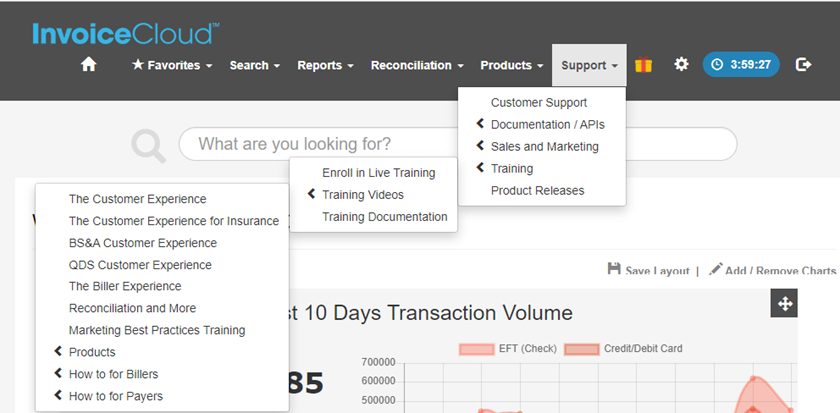This screenshot has height=413, width=840.
Task: Expand How to for Payers submenu
Action: [x=116, y=396]
